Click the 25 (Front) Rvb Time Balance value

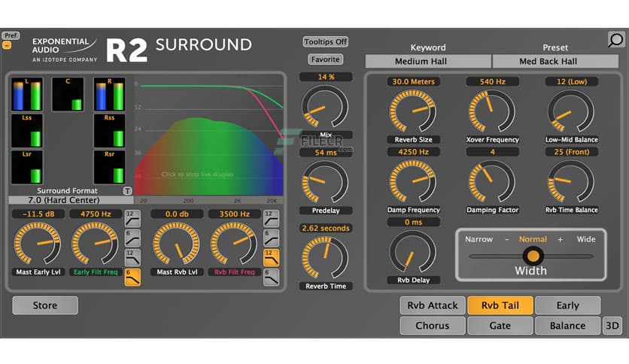[571, 152]
